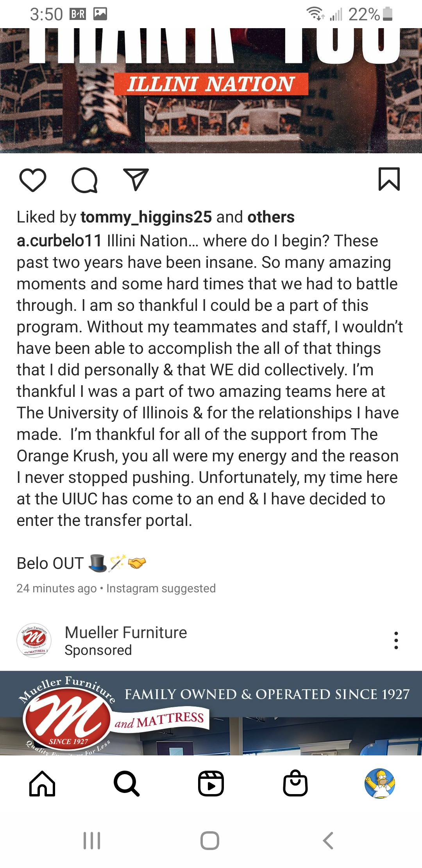Save post with the bookmark icon
Viewport: 422px width, 868px height.
tap(389, 179)
